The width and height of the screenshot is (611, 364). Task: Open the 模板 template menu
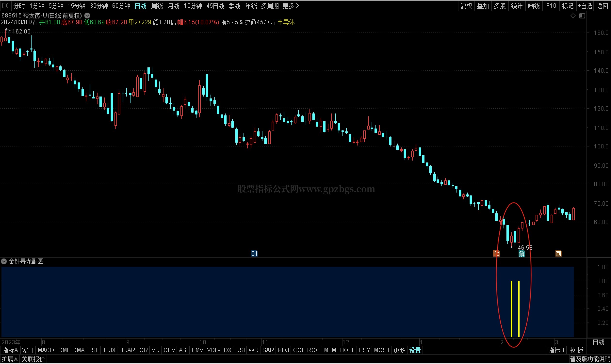click(x=576, y=350)
